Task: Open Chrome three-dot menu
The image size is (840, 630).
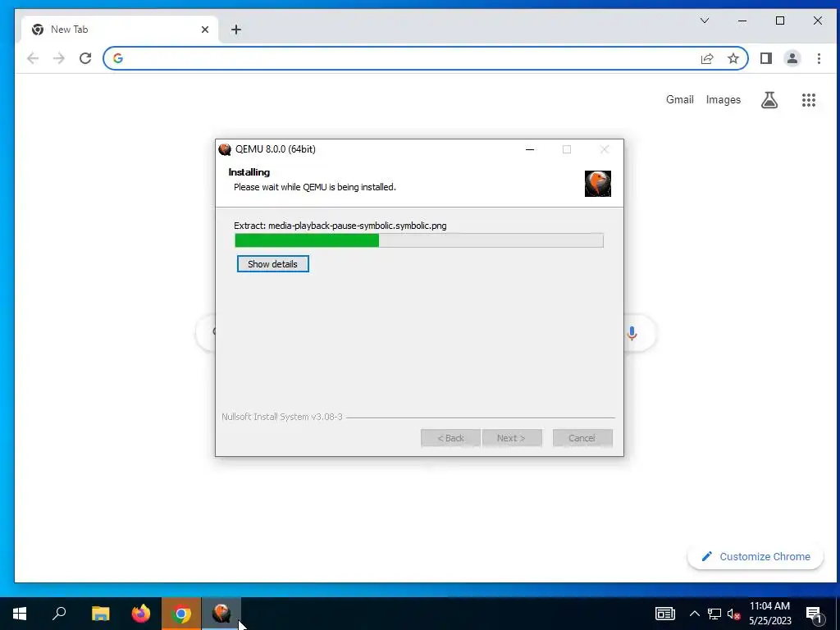Action: click(819, 58)
